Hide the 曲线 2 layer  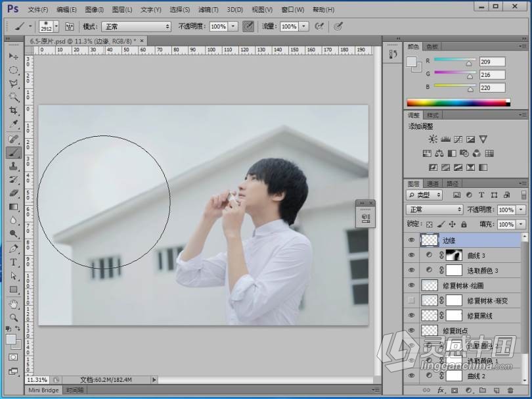coord(411,375)
